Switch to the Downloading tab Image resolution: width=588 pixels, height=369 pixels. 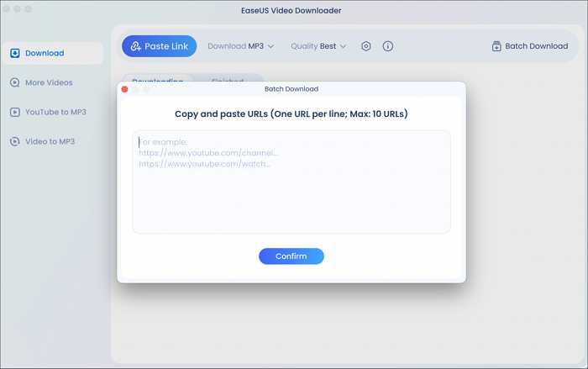(158, 79)
